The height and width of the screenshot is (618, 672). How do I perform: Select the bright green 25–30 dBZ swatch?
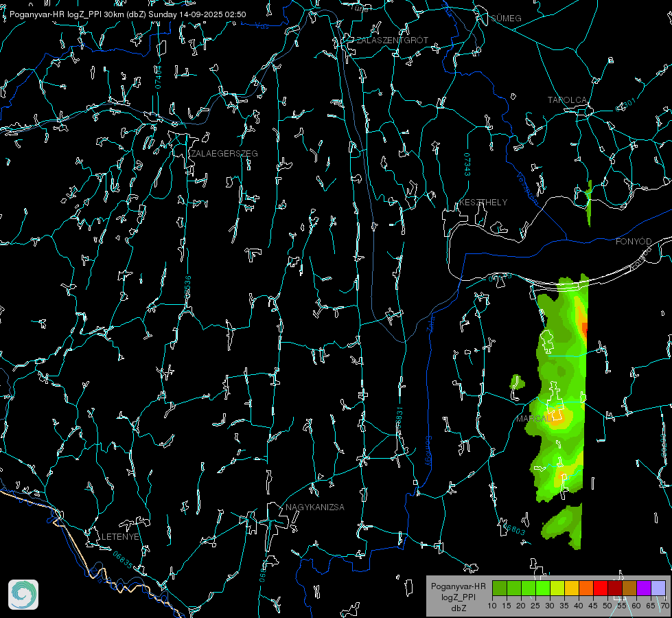[x=543, y=588]
